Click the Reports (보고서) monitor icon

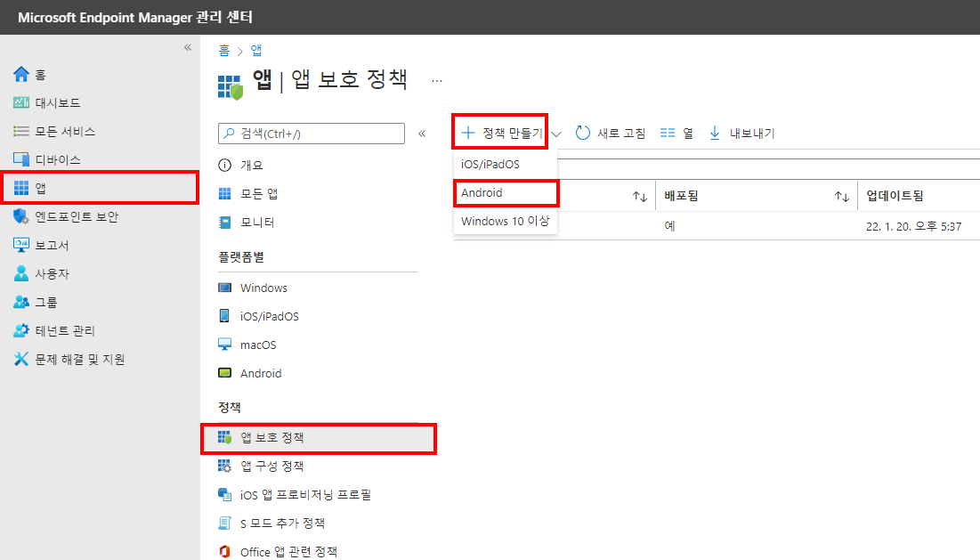[x=21, y=245]
